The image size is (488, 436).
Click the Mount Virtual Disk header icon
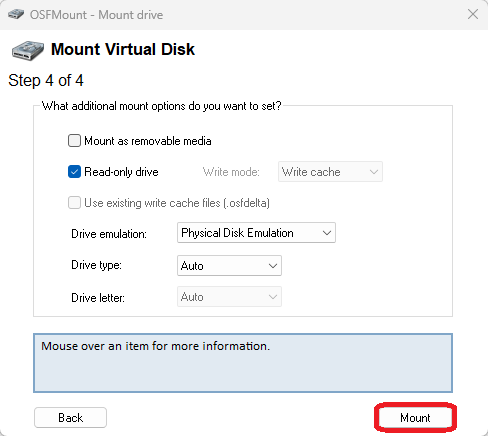tap(28, 50)
